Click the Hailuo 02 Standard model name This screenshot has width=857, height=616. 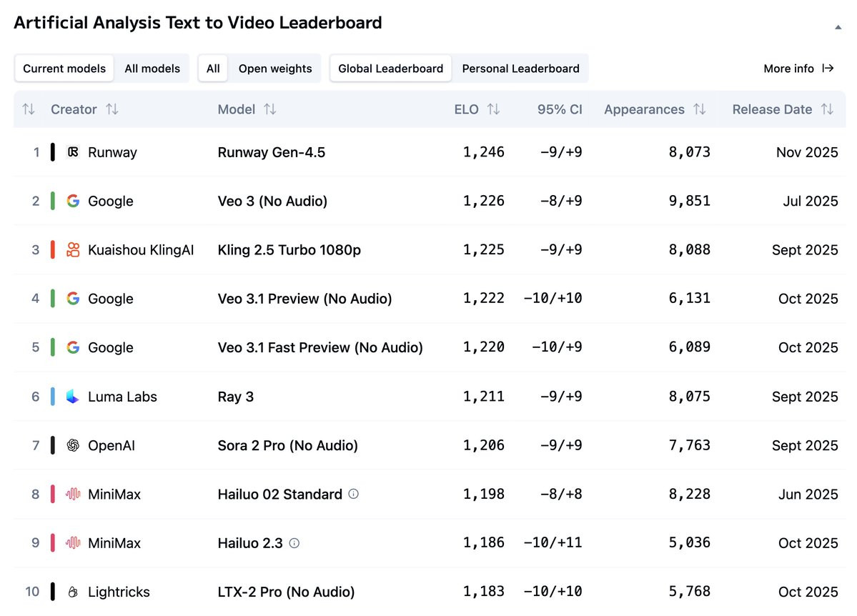pos(280,494)
